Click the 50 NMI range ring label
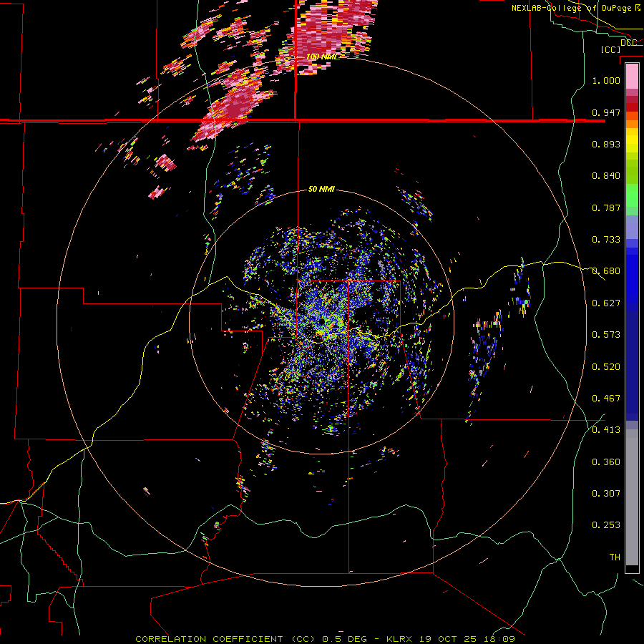The image size is (644, 644). [x=321, y=189]
